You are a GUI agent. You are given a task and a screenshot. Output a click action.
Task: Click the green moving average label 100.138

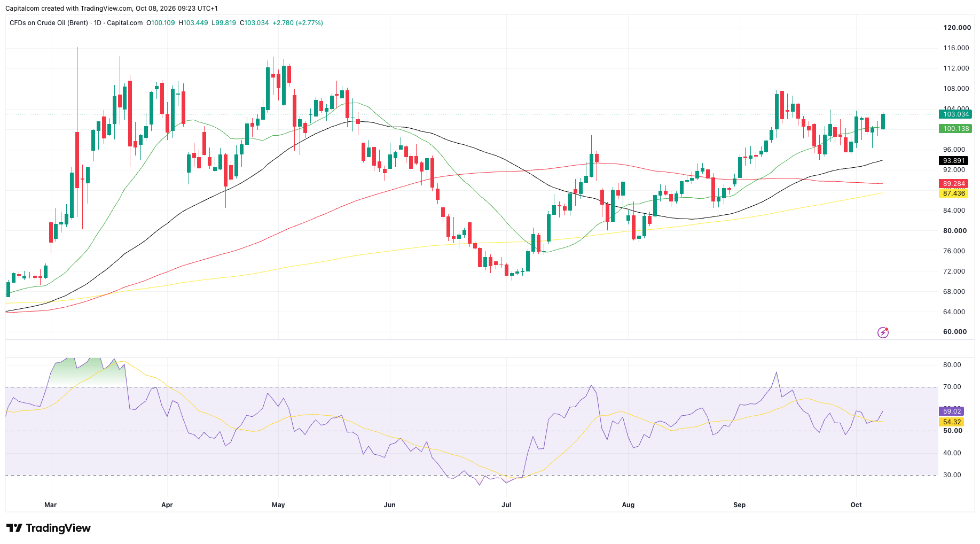pos(955,129)
